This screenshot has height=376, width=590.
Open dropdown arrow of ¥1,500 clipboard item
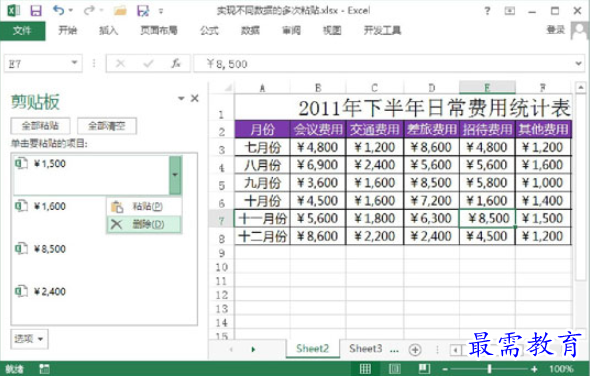[175, 175]
